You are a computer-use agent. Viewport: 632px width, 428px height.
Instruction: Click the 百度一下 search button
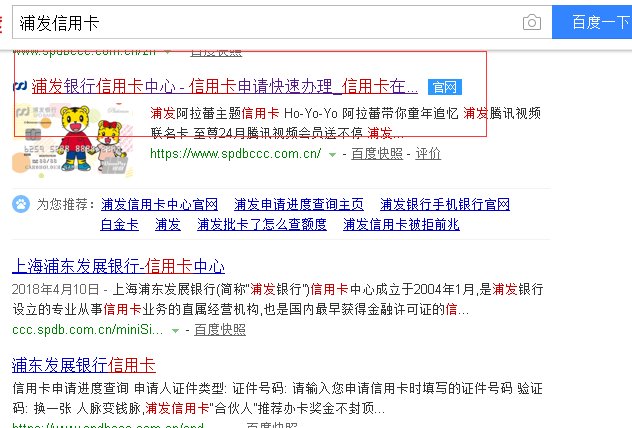coord(592,22)
